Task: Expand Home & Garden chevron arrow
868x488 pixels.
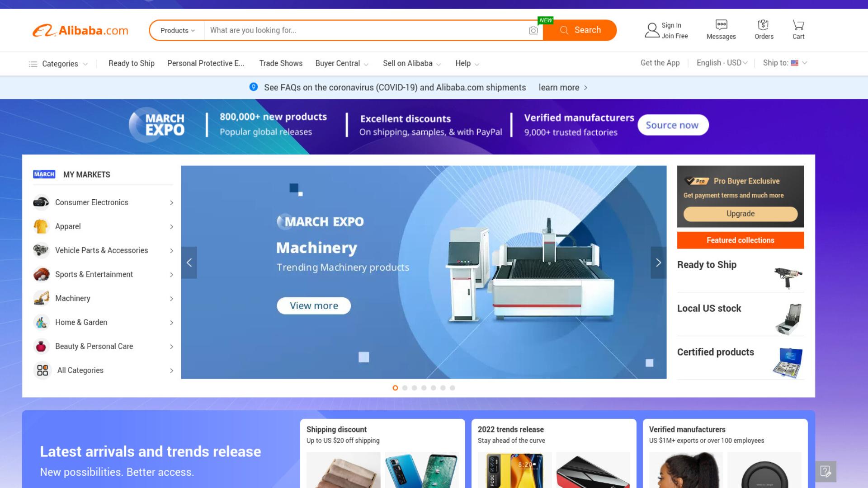Action: (x=171, y=323)
